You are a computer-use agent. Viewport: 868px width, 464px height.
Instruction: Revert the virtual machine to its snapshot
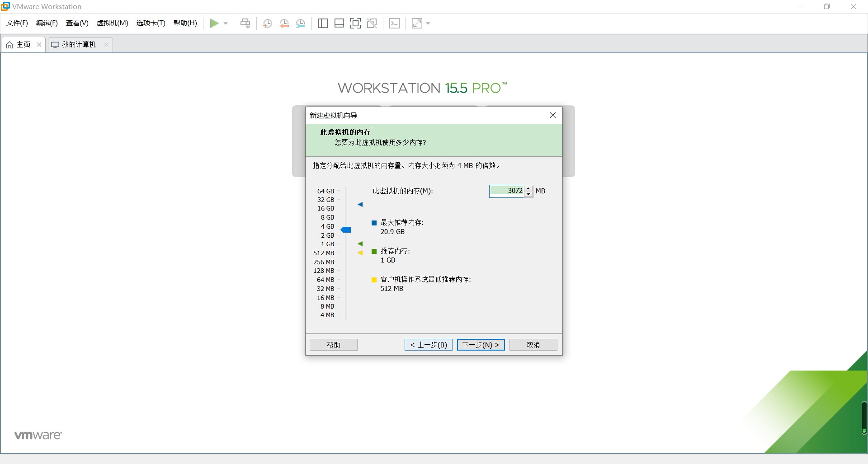coord(284,23)
